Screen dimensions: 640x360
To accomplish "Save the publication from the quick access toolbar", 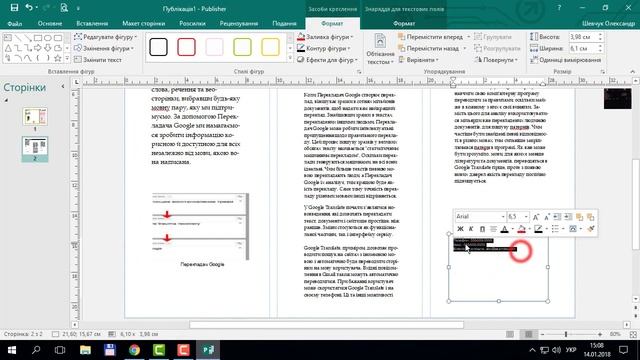I will [14, 8].
